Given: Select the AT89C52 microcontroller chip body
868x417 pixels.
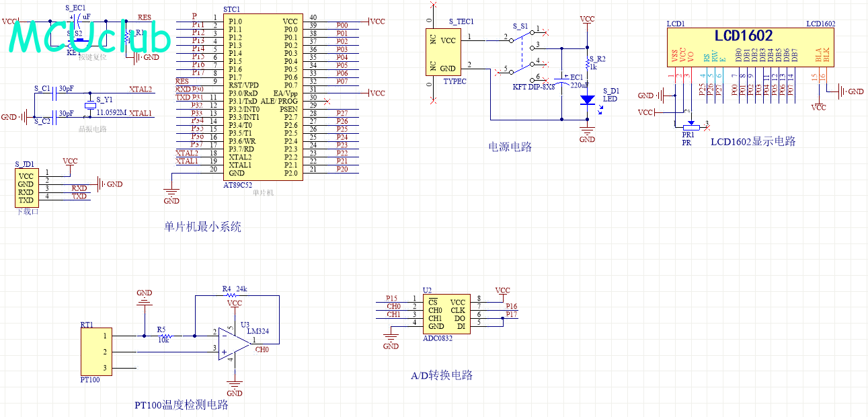Looking at the screenshot, I should point(262,97).
